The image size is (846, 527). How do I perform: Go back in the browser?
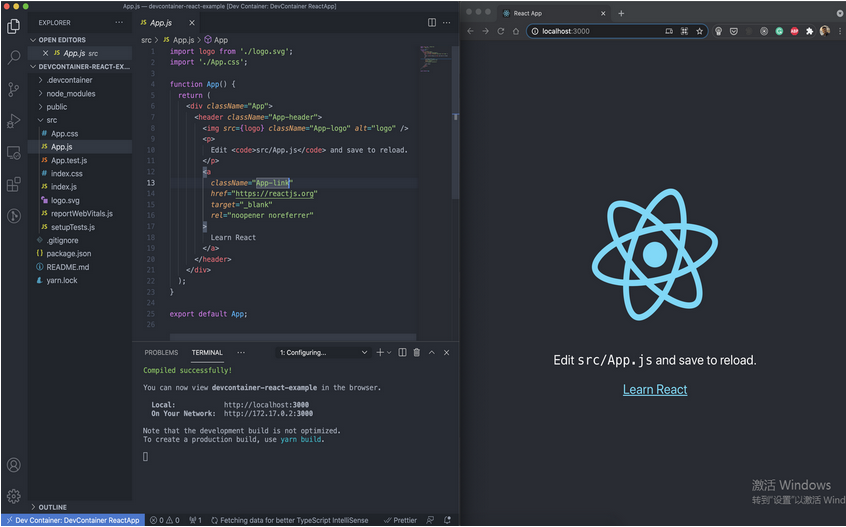point(470,31)
